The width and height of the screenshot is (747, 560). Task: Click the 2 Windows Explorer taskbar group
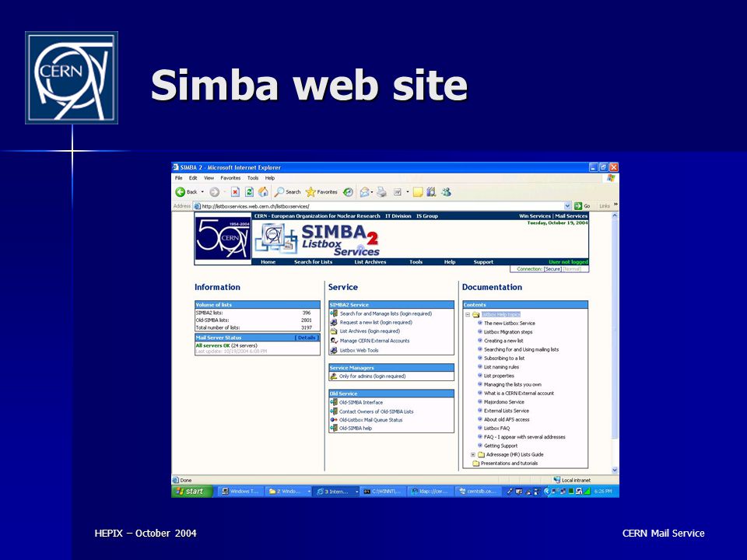(x=289, y=492)
